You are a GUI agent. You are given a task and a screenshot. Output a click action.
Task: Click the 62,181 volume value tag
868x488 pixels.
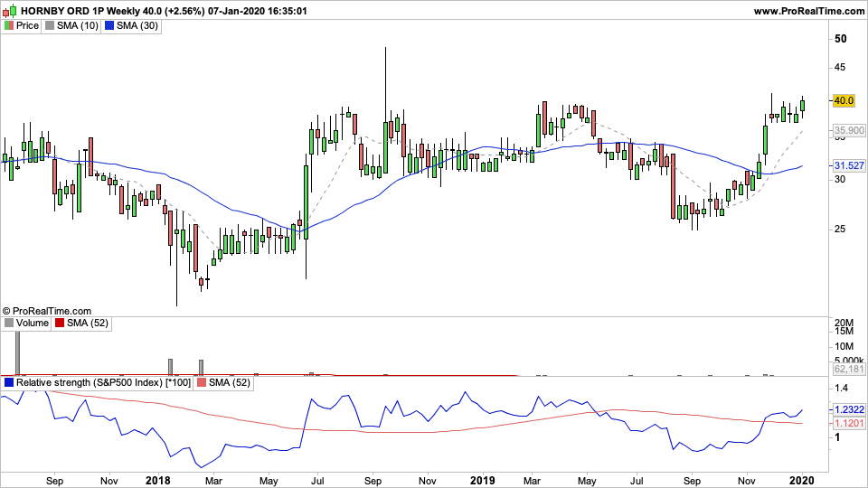click(x=849, y=369)
